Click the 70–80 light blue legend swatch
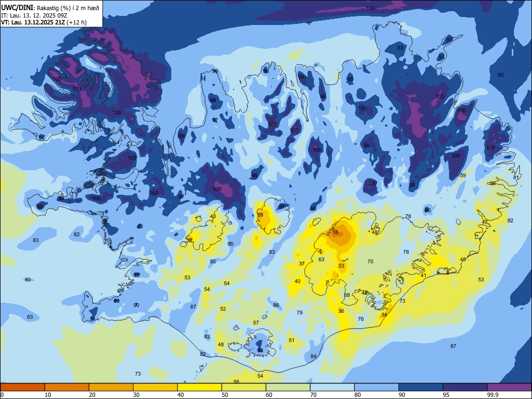Viewport: 532px width, 399px height. pos(332,387)
